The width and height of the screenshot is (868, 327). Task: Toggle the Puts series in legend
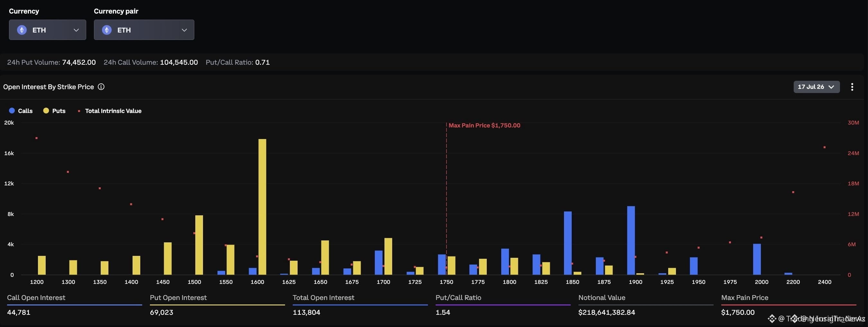(54, 111)
